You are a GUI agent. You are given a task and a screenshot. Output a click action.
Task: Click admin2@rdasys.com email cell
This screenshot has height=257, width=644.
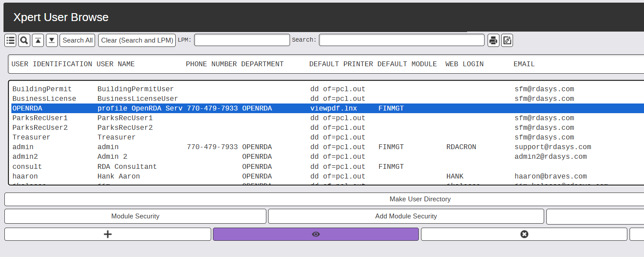point(551,157)
